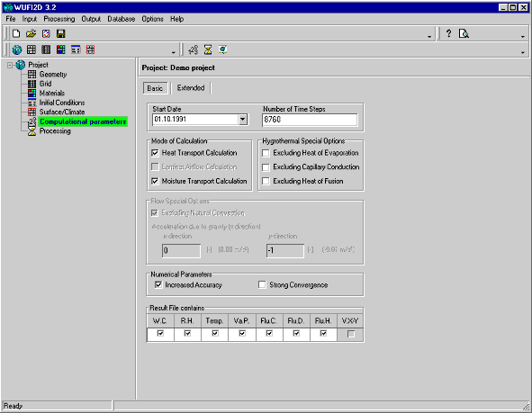532x413 pixels.
Task: Switch to the Basic tab
Action: coord(155,88)
